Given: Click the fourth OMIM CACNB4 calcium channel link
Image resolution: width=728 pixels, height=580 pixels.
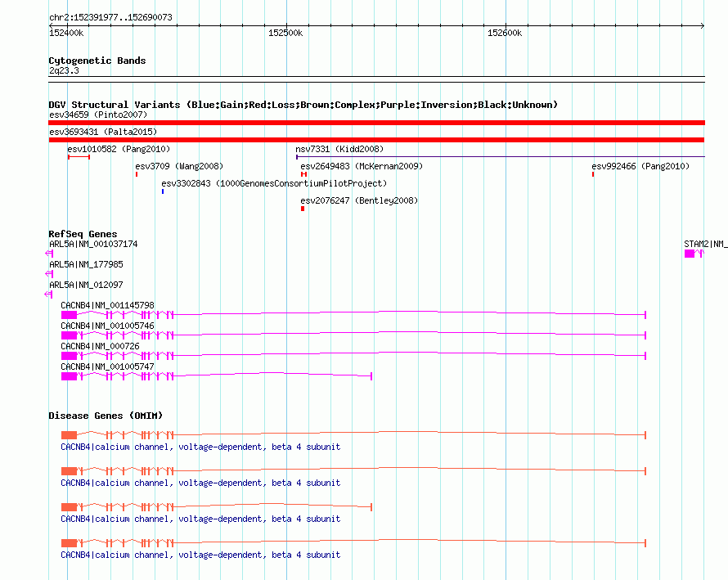Looking at the screenshot, I should coord(200,555).
